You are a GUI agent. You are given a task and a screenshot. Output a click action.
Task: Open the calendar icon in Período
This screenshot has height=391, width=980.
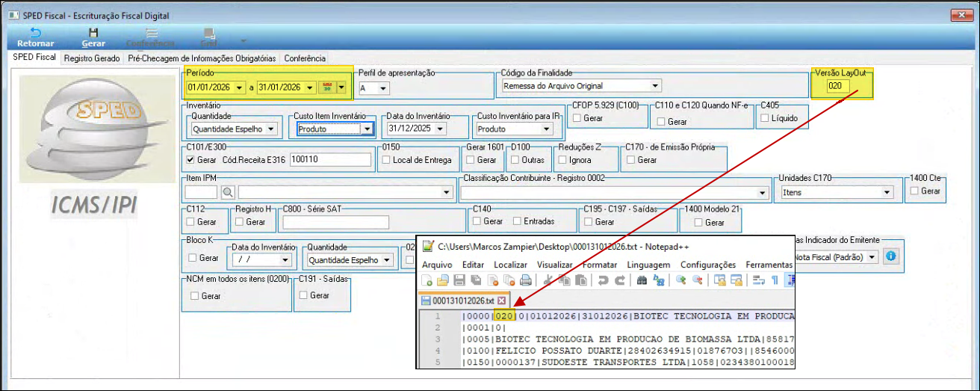(326, 87)
